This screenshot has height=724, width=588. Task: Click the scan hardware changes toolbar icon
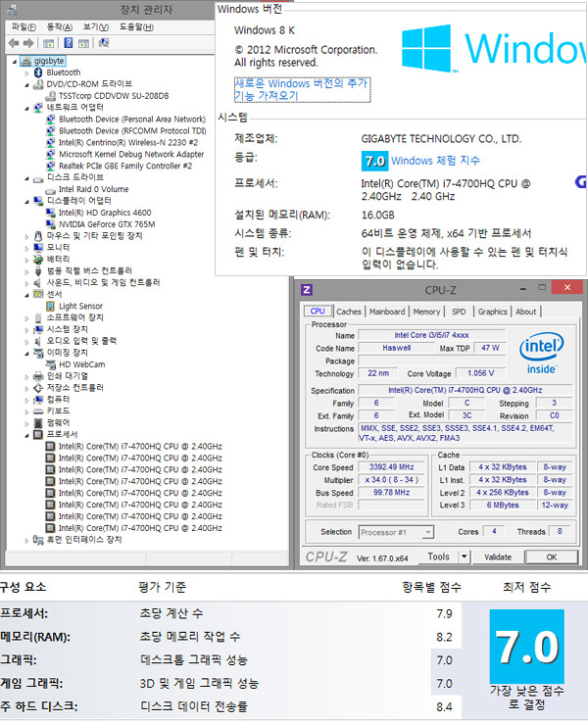click(x=104, y=43)
